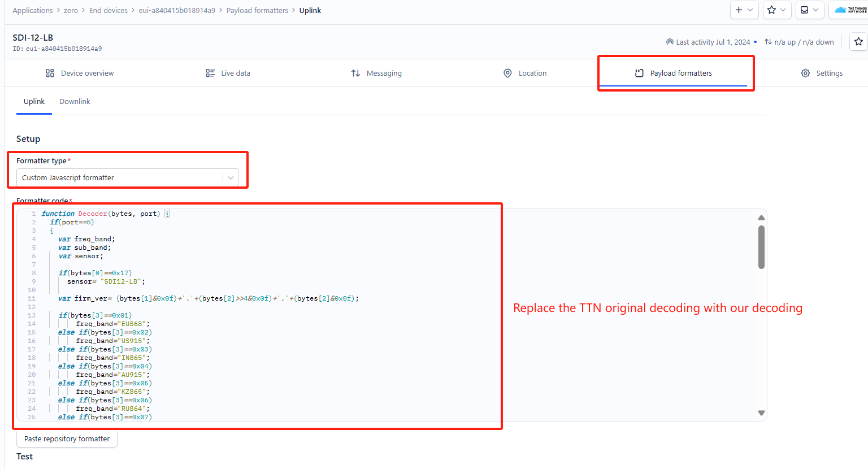
Task: Open the Live data tab
Action: point(228,73)
